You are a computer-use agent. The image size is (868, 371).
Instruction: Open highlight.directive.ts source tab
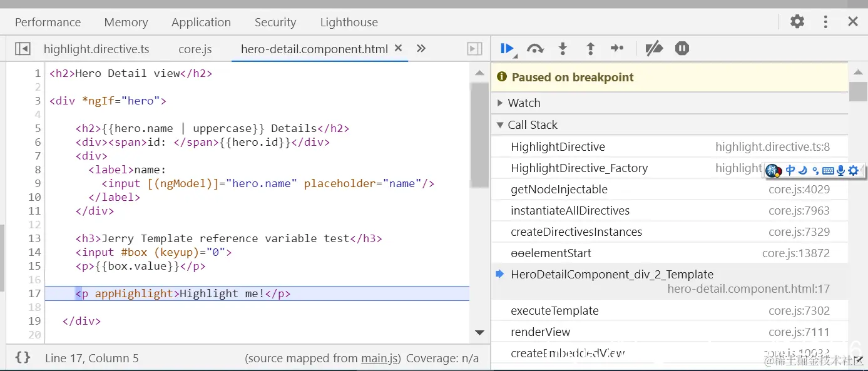pyautogui.click(x=96, y=49)
